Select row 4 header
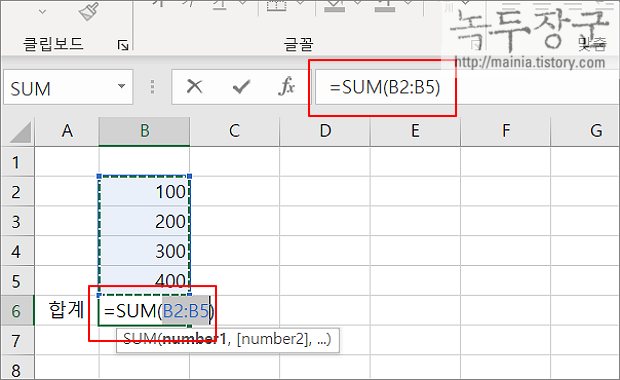Viewport: 620px width, 380px height. coord(17,251)
